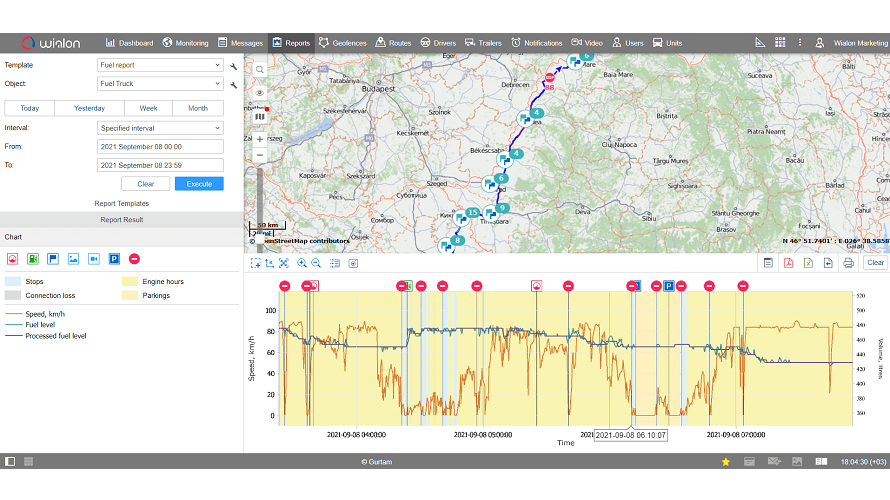Click the From date input field
This screenshot has height=500, width=890.
click(x=160, y=146)
